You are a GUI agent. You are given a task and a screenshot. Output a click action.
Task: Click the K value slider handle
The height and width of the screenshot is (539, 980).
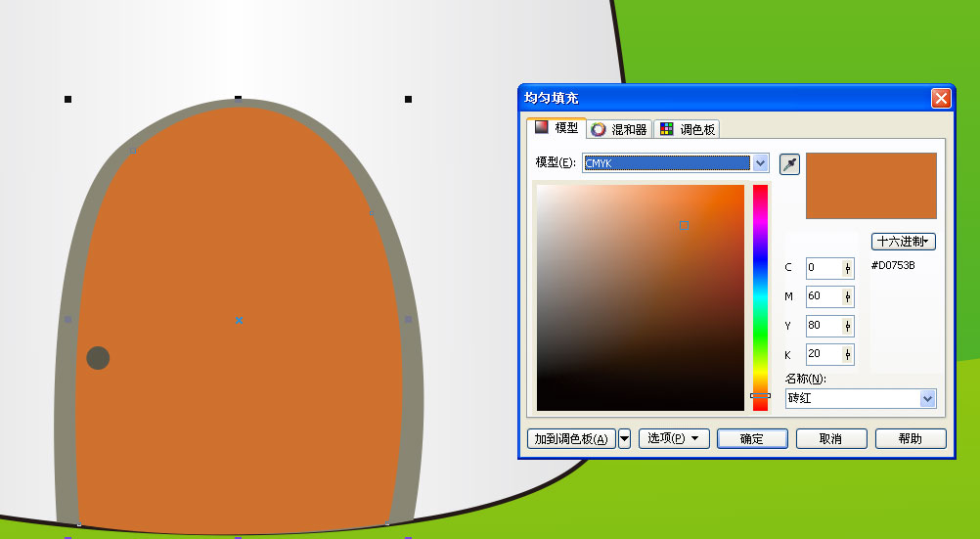tap(848, 354)
